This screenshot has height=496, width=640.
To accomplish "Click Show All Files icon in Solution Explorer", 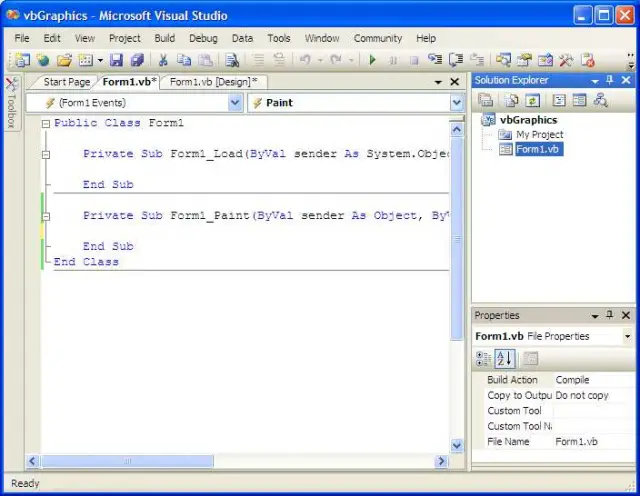I will click(511, 100).
